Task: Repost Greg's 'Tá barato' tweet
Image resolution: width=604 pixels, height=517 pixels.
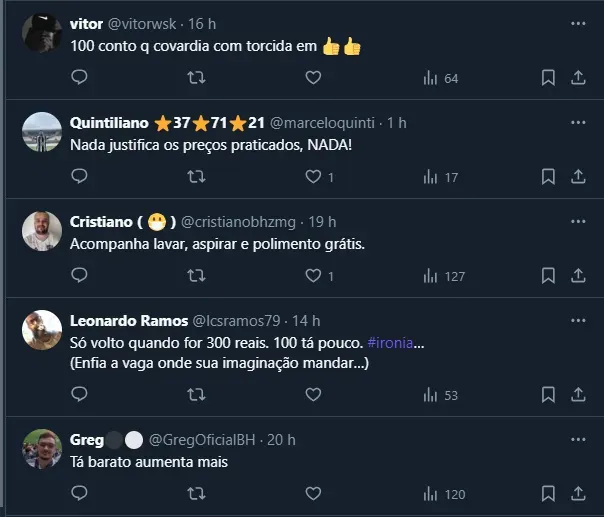Action: 197,493
